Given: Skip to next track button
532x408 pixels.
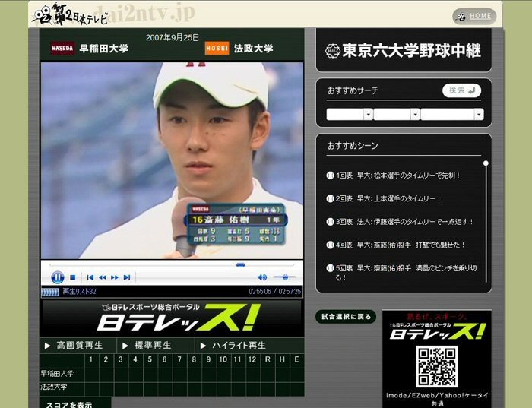Looking at the screenshot, I should pos(127,277).
